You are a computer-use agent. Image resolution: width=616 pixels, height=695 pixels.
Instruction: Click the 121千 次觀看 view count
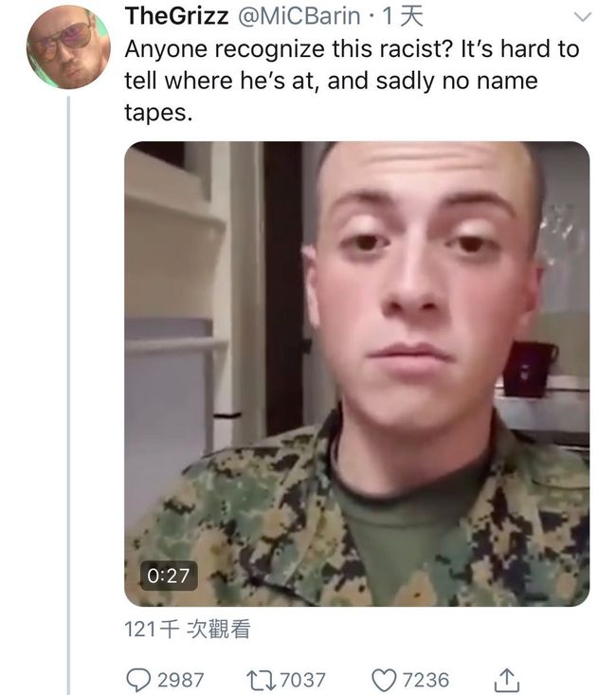point(188,629)
